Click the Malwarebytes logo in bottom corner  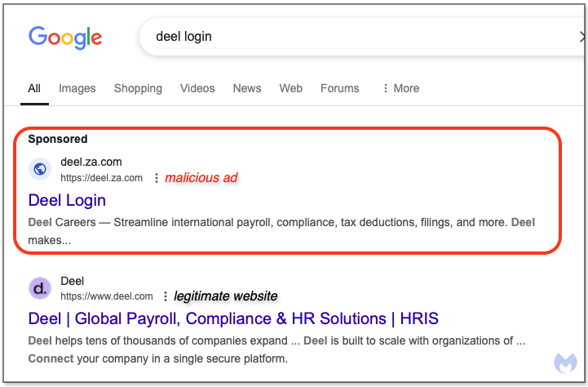tap(564, 364)
